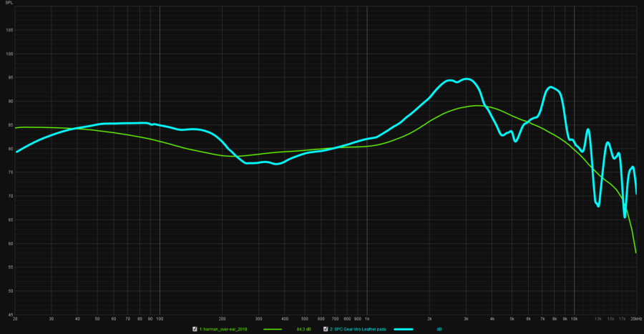Click the green harman trace line swatch

click(x=273, y=329)
